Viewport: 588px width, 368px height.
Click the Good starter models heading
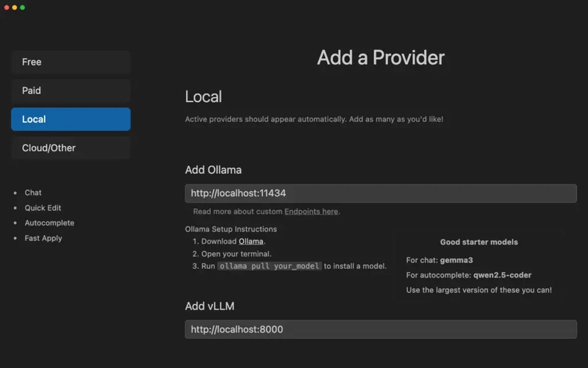point(479,242)
